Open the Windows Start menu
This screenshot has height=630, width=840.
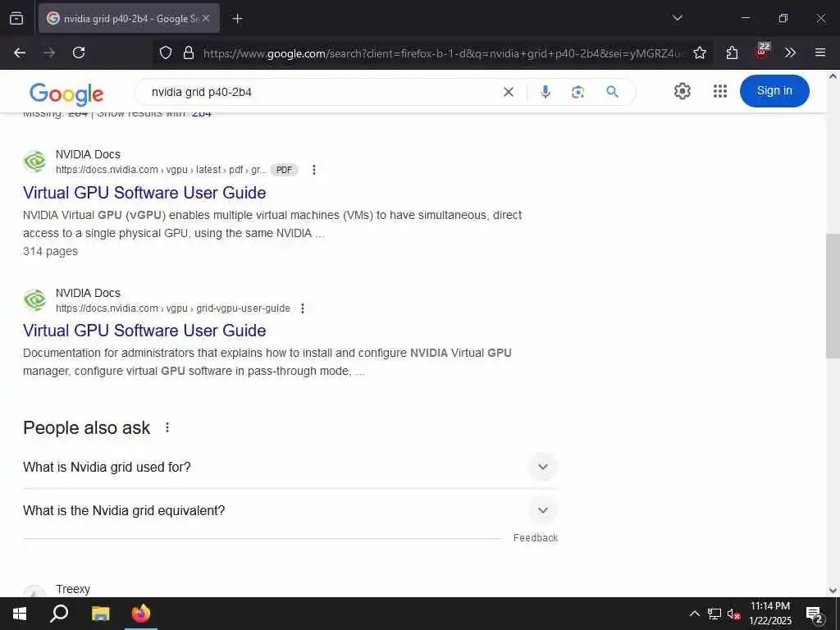pos(20,614)
